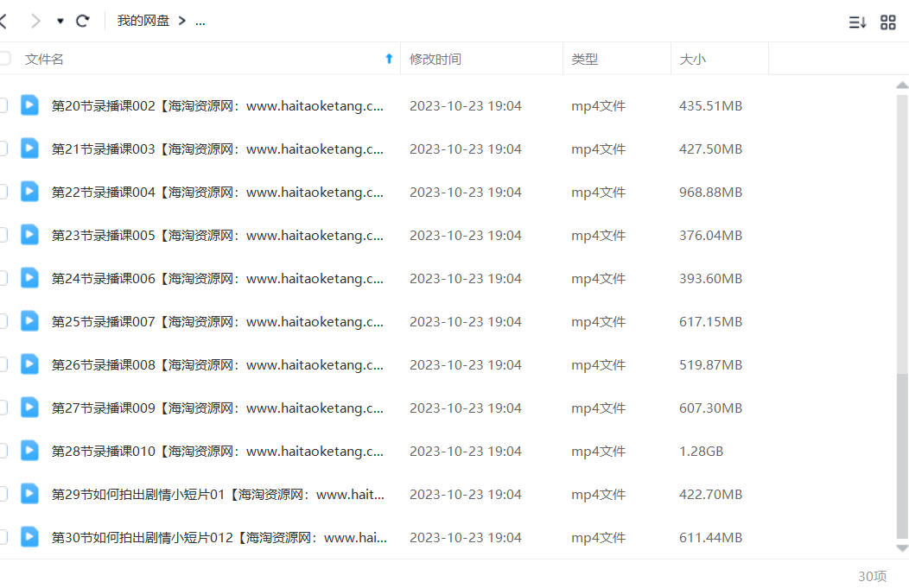
Task: Sort by 类型 column
Action: [584, 59]
